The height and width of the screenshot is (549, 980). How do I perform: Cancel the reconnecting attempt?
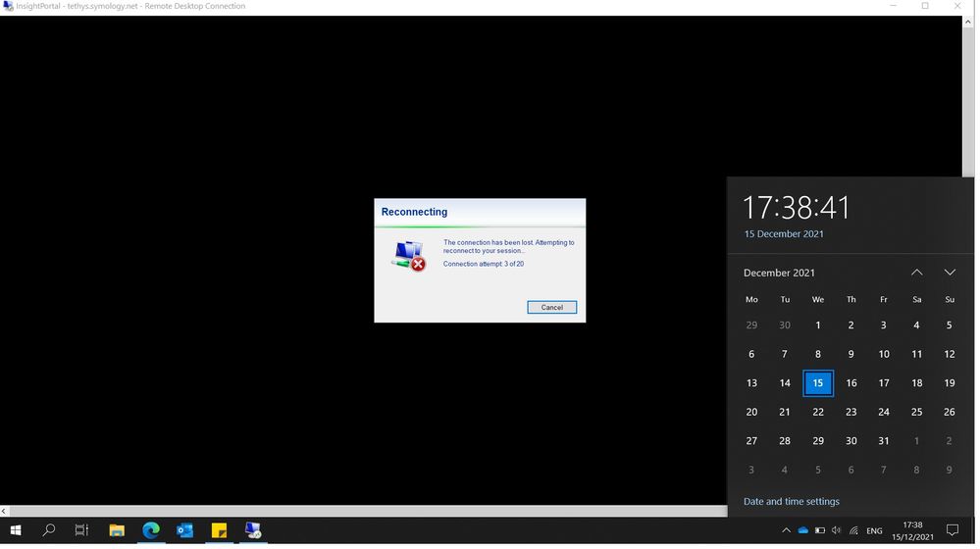point(552,307)
